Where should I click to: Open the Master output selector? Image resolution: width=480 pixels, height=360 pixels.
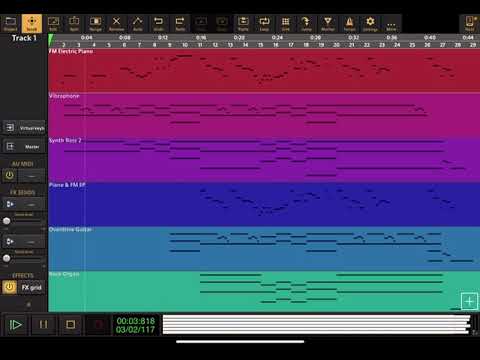click(x=32, y=146)
